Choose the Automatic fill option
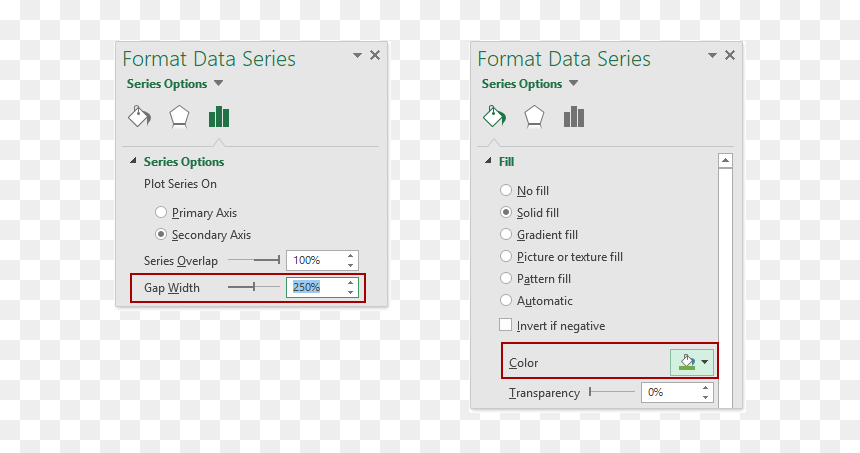Viewport: 860px width, 453px height. click(506, 300)
